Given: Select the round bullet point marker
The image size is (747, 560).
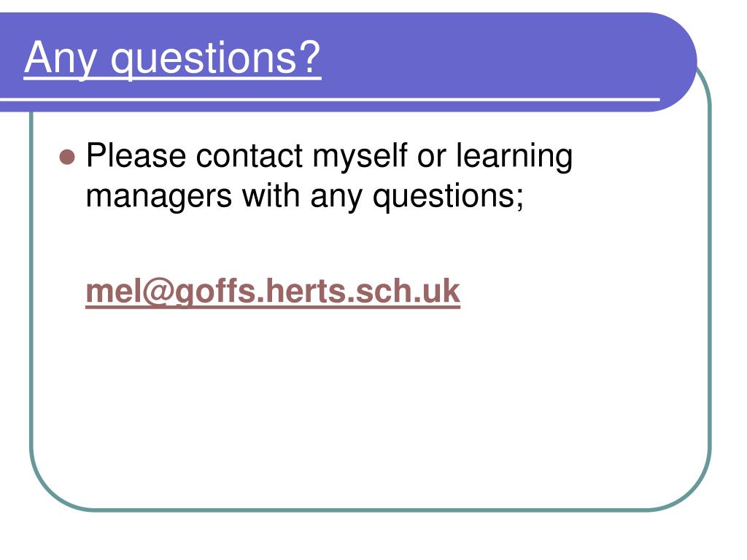Looking at the screenshot, I should [67, 157].
